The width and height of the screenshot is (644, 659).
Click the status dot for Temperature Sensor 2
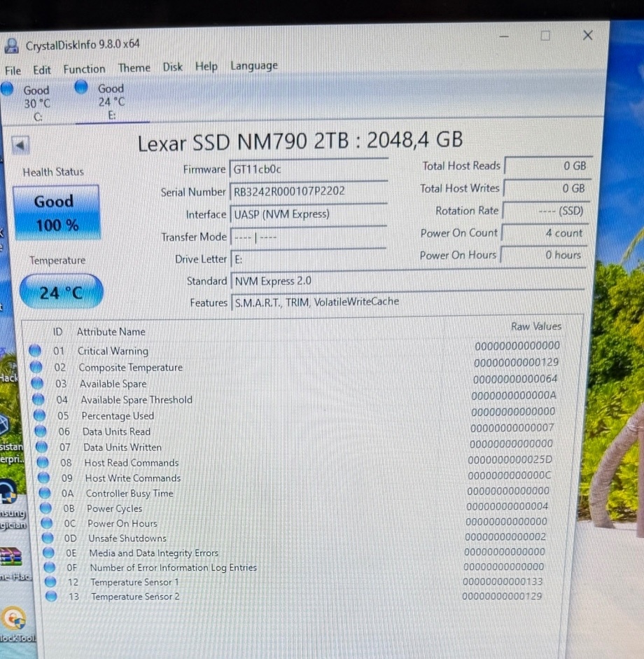click(x=51, y=596)
